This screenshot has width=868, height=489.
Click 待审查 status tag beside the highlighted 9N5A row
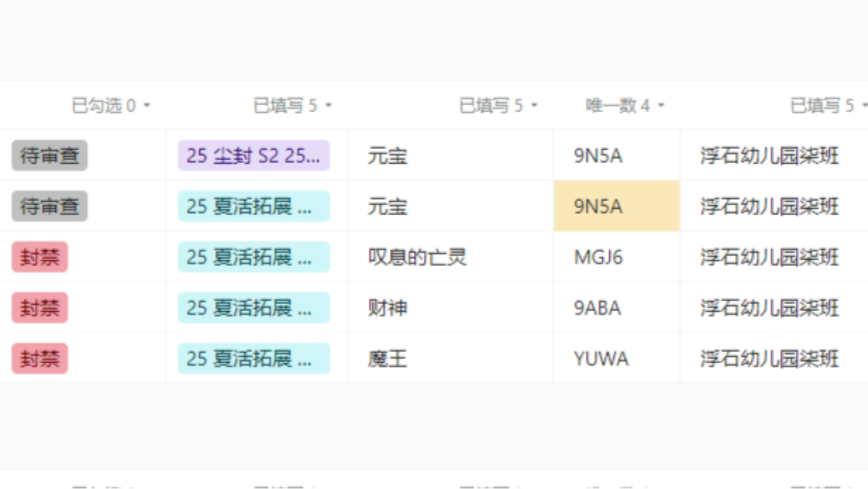[x=49, y=207]
